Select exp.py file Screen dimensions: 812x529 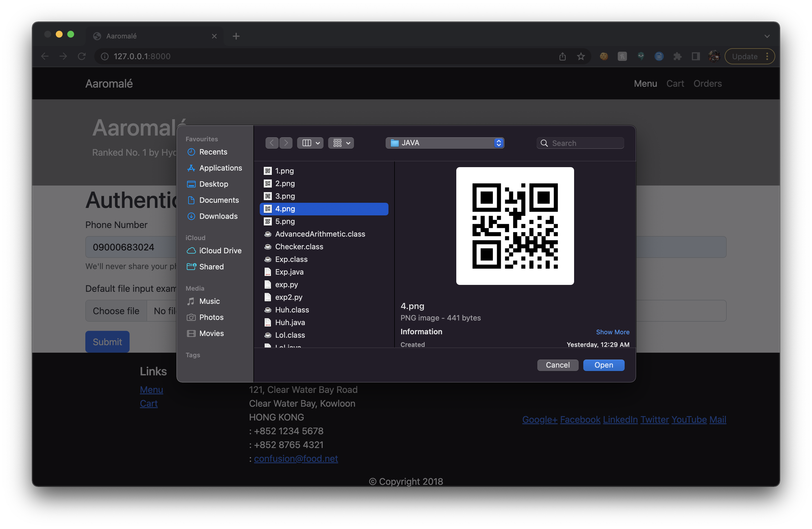(324, 284)
